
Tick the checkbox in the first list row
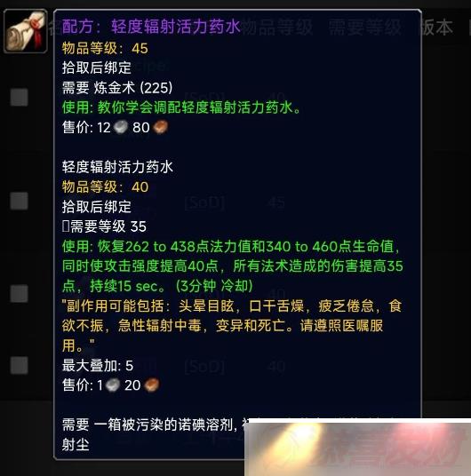pyautogui.click(x=20, y=98)
